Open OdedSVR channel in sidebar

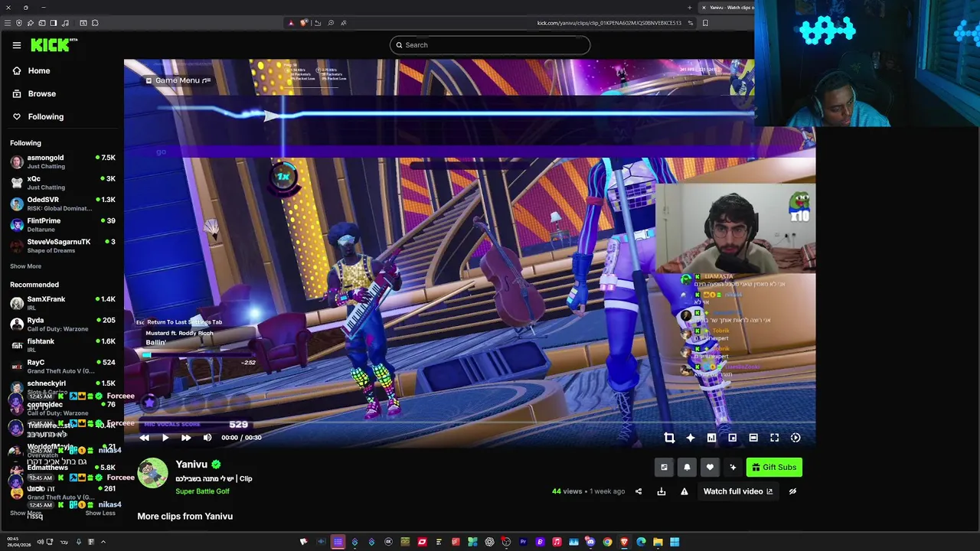(62, 204)
